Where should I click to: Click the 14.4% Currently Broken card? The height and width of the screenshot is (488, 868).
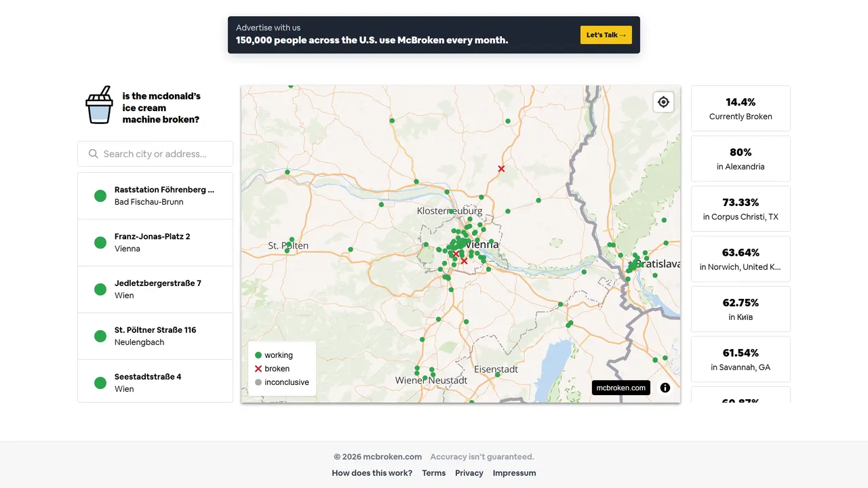coord(741,108)
